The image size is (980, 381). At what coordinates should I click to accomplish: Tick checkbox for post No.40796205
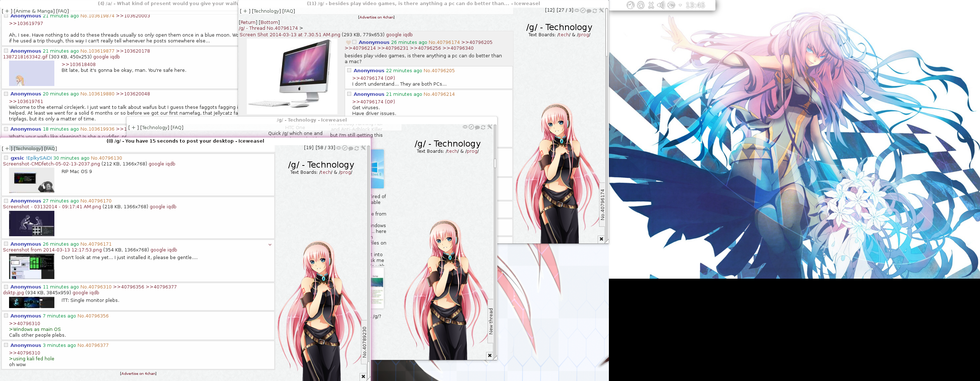[x=349, y=70]
